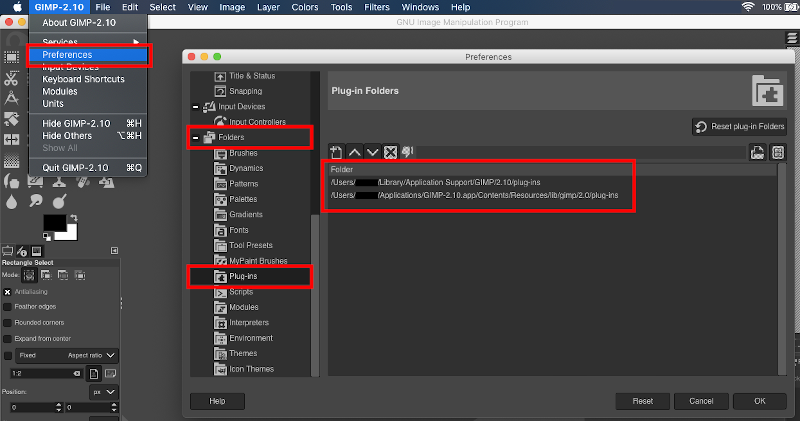Image resolution: width=800 pixels, height=421 pixels.
Task: Collapse the Folders tree node
Action: click(x=195, y=137)
